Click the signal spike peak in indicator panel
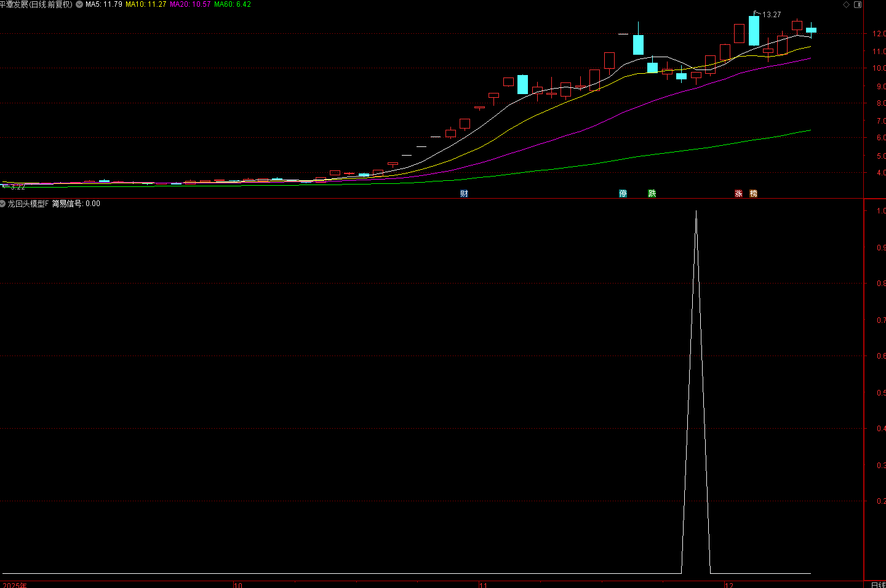 [x=696, y=212]
